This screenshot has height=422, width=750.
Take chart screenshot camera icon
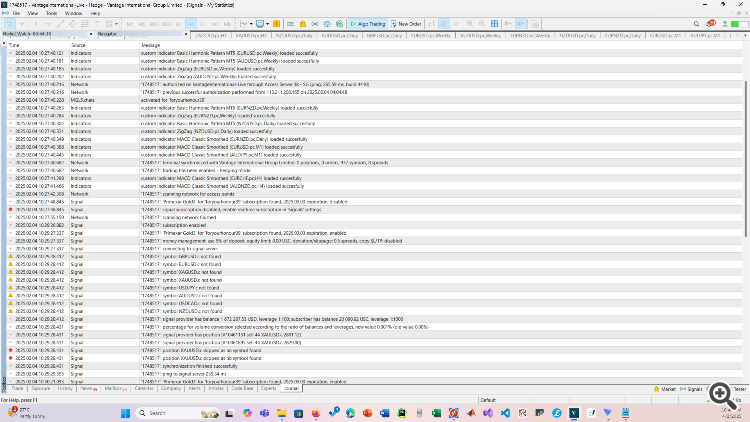click(535, 24)
